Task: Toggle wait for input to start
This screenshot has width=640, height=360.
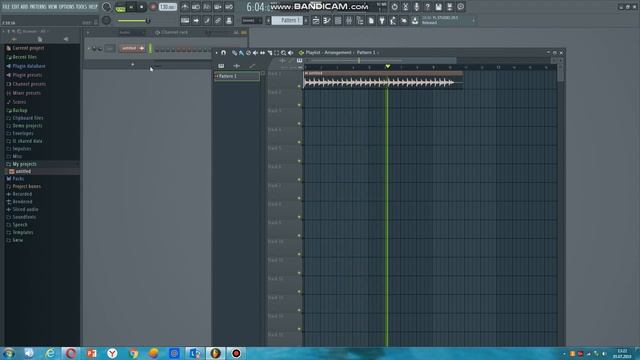Action: [x=196, y=7]
